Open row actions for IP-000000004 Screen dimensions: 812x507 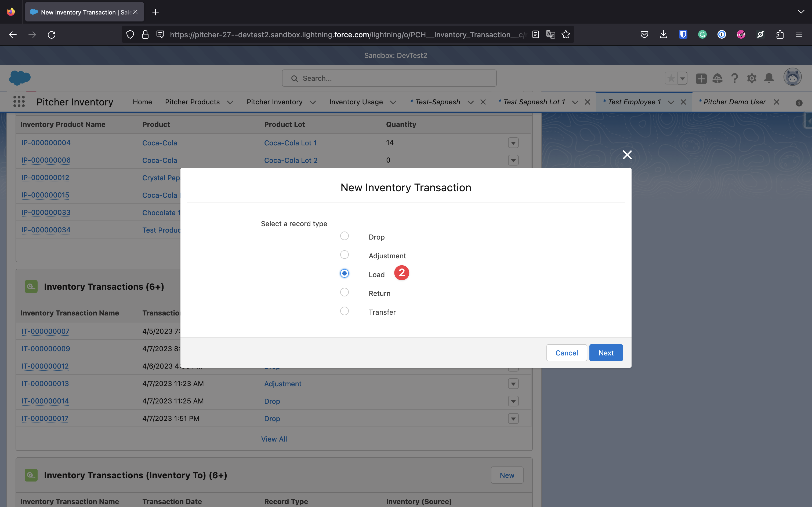point(513,143)
